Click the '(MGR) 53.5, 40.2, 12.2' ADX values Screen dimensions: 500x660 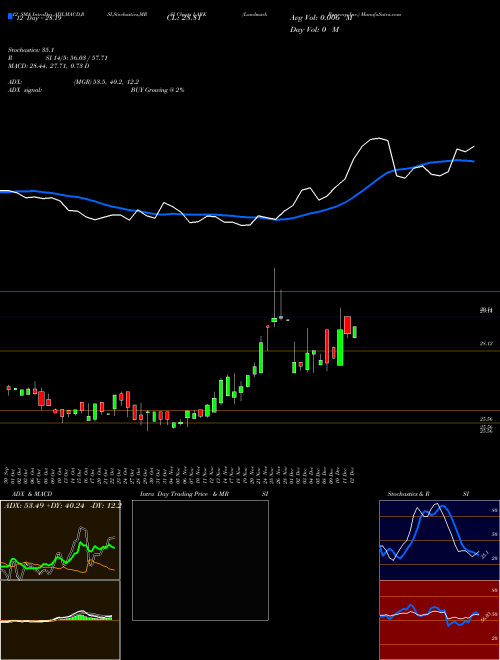[x=106, y=82]
